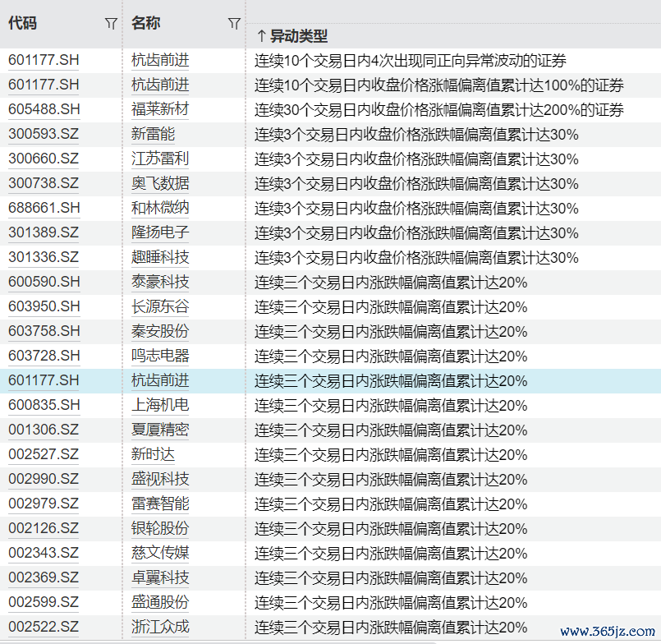Screen dimensions: 661x644
Task: Sort by the 异动类型 column header
Action: pos(298,36)
